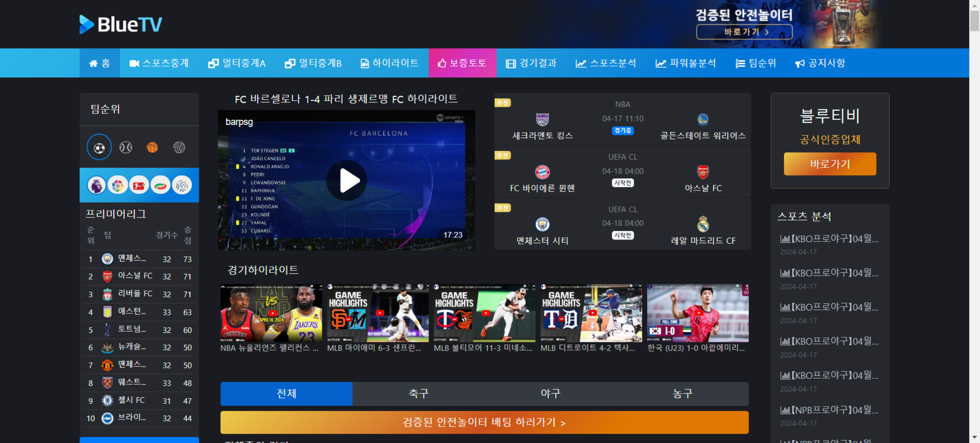Open the Sacramento Kings vs Warriors match
The height and width of the screenshot is (443, 980).
[622, 119]
